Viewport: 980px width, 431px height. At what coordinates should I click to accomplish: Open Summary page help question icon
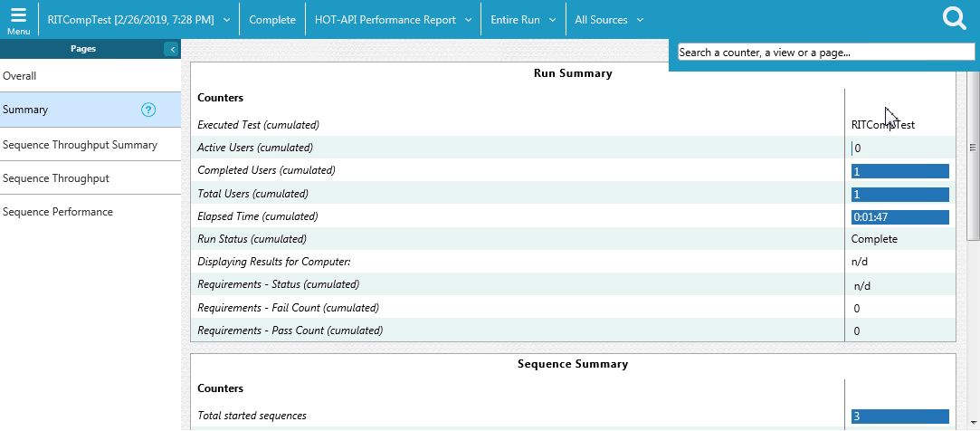coord(149,110)
